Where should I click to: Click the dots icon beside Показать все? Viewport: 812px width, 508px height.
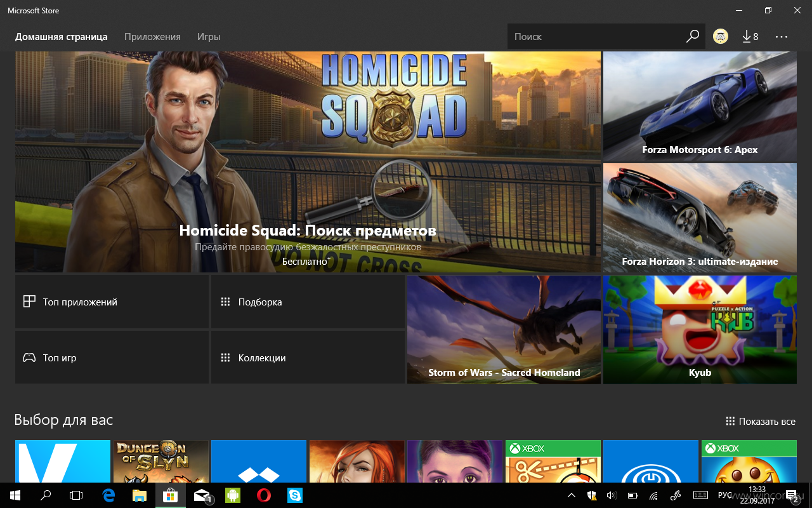click(730, 422)
